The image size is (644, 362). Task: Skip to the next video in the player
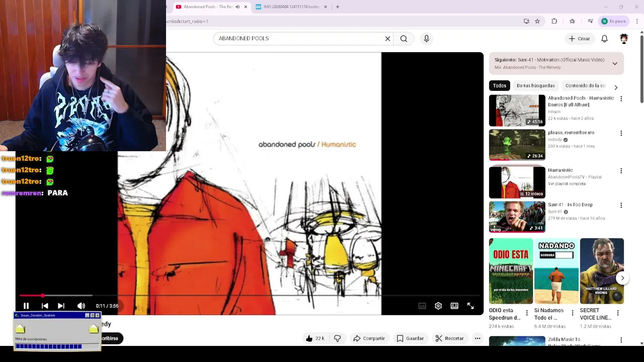pyautogui.click(x=61, y=306)
